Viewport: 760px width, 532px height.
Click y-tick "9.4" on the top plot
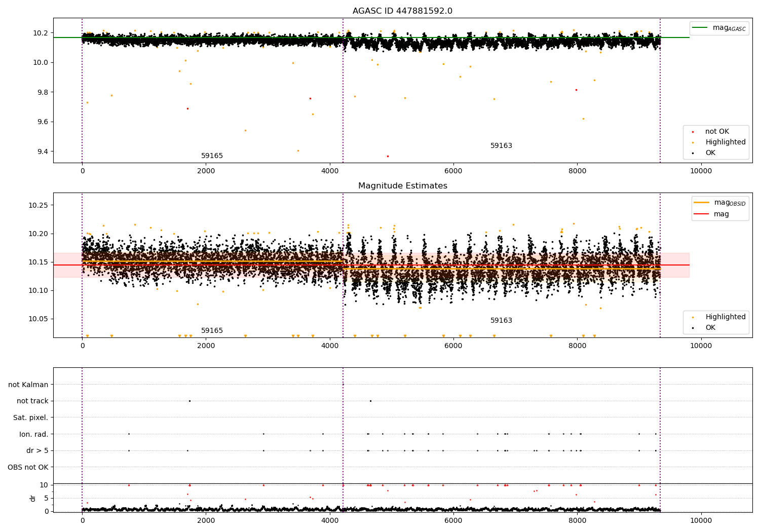pyautogui.click(x=43, y=151)
